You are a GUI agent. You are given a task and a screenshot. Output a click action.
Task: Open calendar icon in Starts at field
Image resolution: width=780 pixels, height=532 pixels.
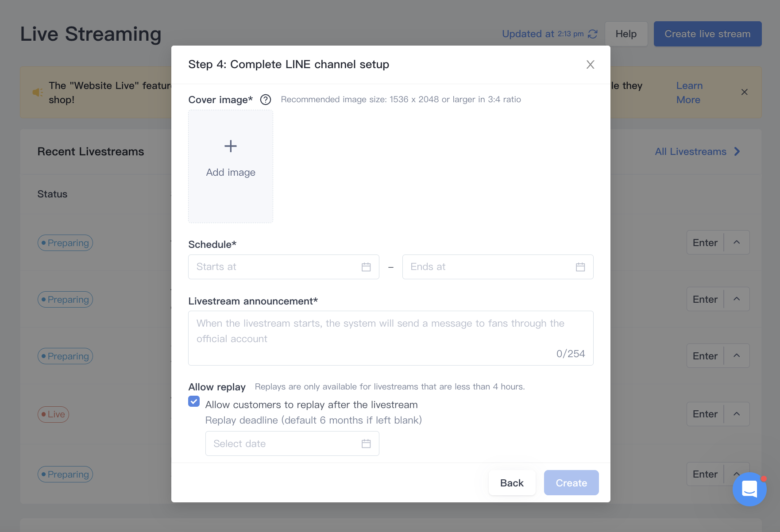coord(366,267)
